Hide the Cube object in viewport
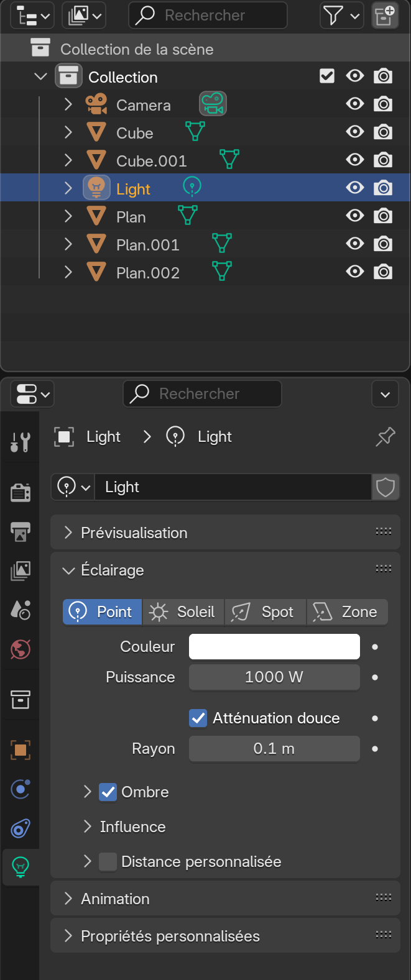This screenshot has height=980, width=411. point(355,132)
